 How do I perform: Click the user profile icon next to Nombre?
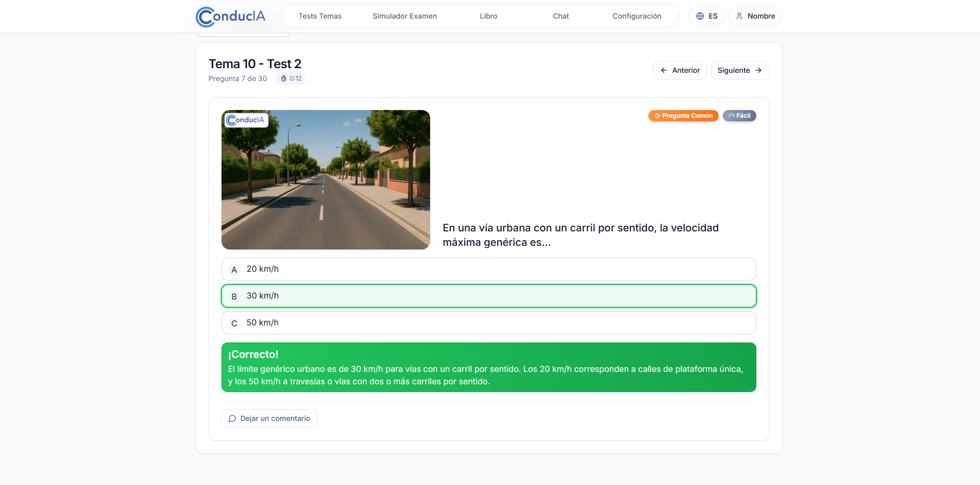coord(739,16)
